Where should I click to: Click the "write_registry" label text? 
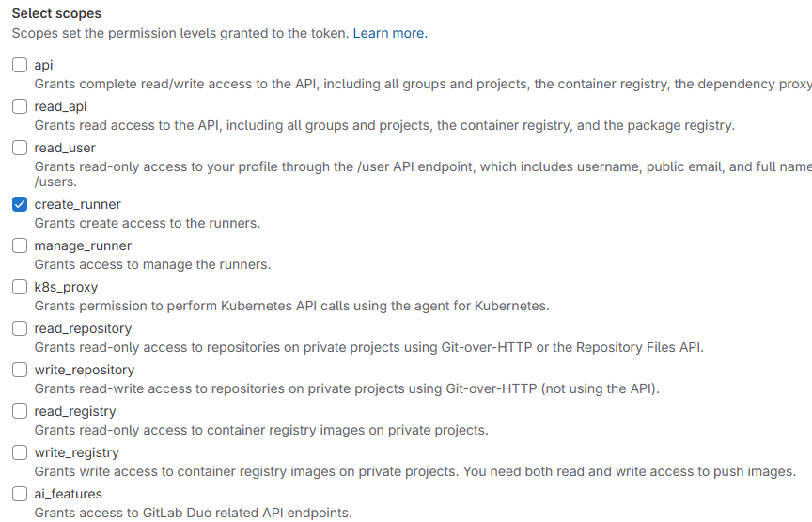76,453
